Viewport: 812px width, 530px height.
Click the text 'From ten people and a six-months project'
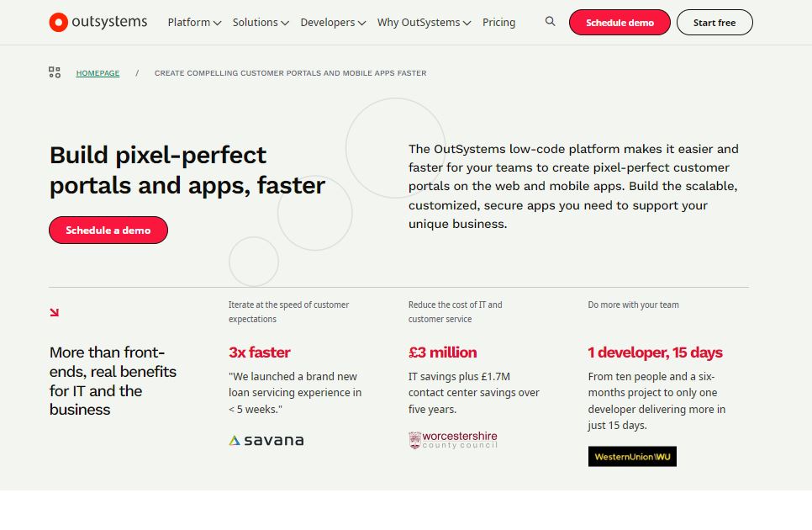click(x=656, y=401)
